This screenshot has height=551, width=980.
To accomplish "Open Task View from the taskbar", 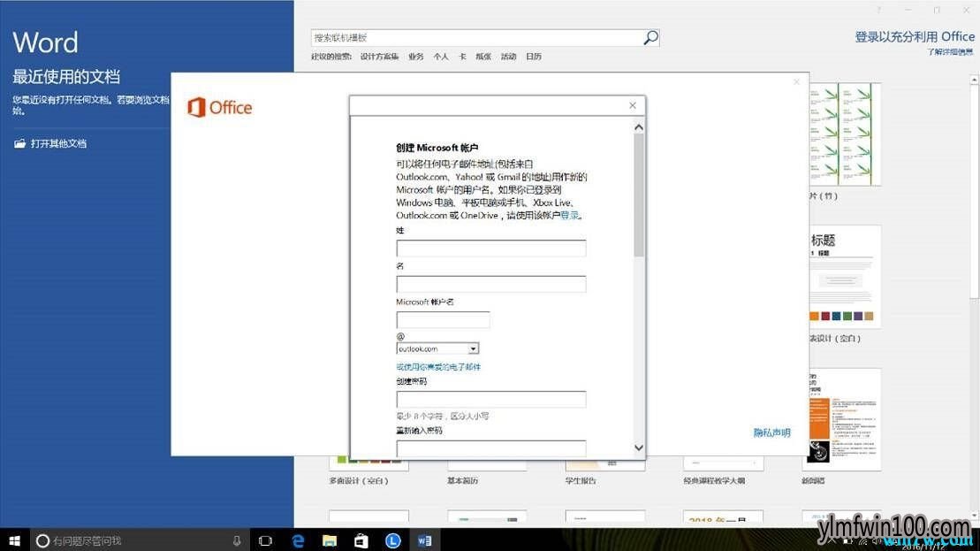I will 265,540.
